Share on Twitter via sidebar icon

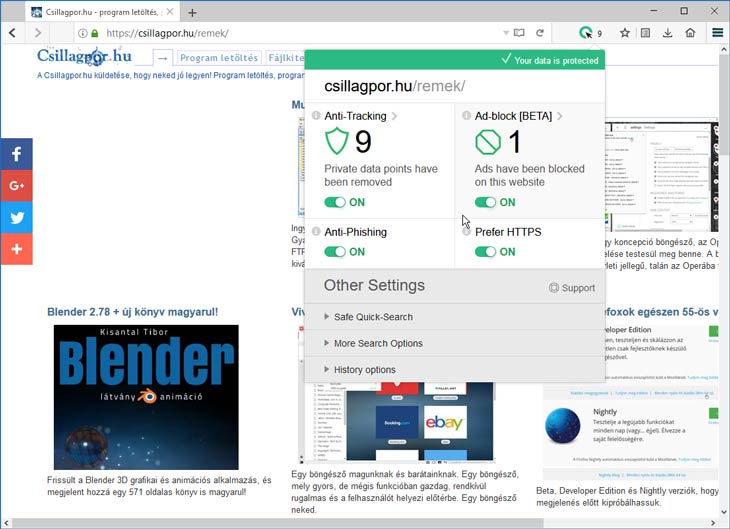pyautogui.click(x=16, y=217)
